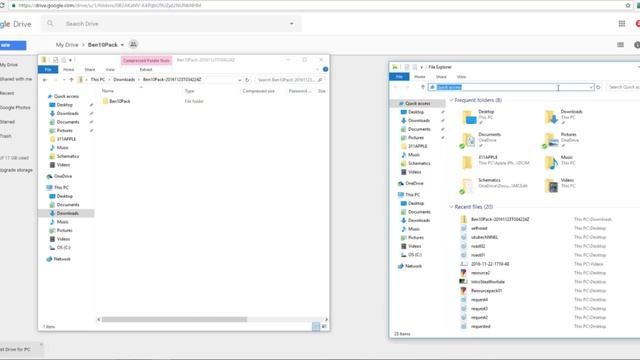This screenshot has width=640, height=360.
Task: Open Music folder icon in Frequent folders
Action: click(551, 163)
